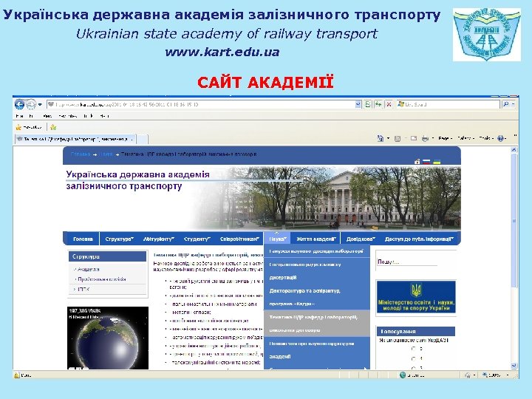Click the second breadcrumb link after Головна
This screenshot has height=399, width=532.
pos(106,154)
